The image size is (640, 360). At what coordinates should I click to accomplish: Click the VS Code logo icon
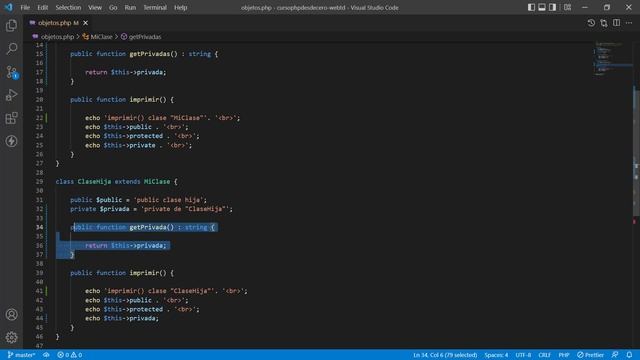pyautogui.click(x=9, y=7)
